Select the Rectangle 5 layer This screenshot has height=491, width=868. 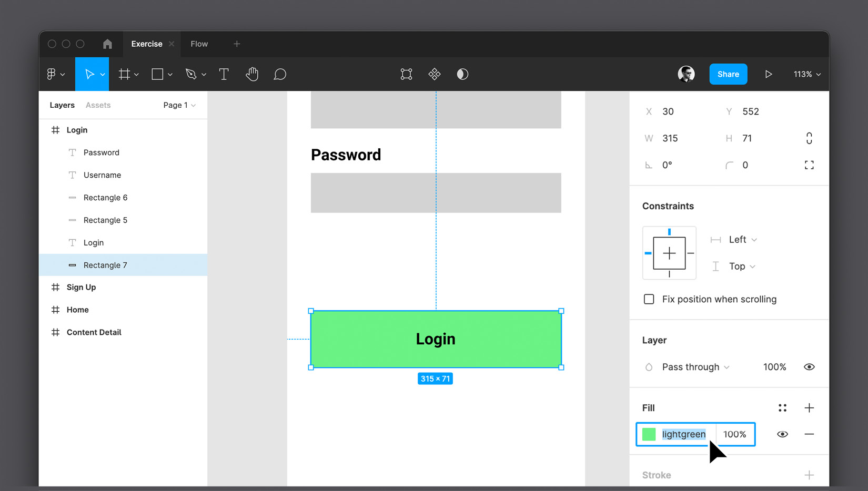coord(105,220)
